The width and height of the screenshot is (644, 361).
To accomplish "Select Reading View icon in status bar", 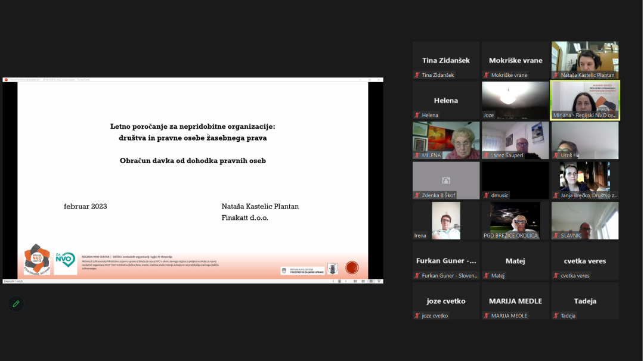I will (x=370, y=281).
